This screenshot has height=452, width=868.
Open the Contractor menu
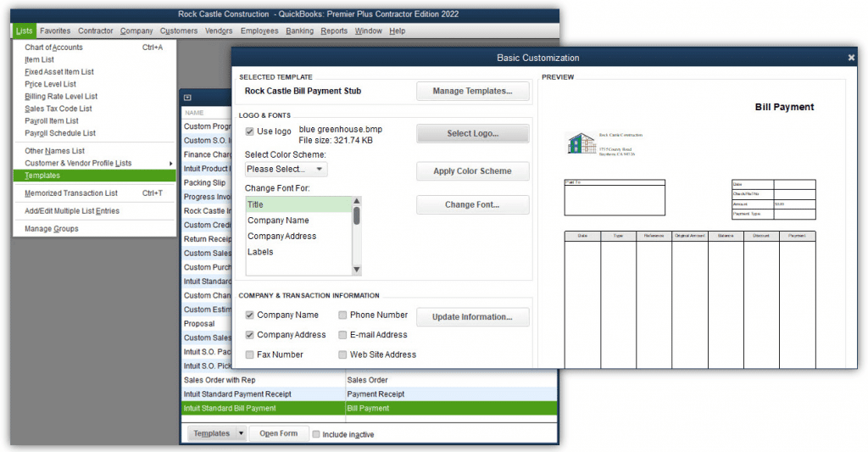tap(95, 31)
